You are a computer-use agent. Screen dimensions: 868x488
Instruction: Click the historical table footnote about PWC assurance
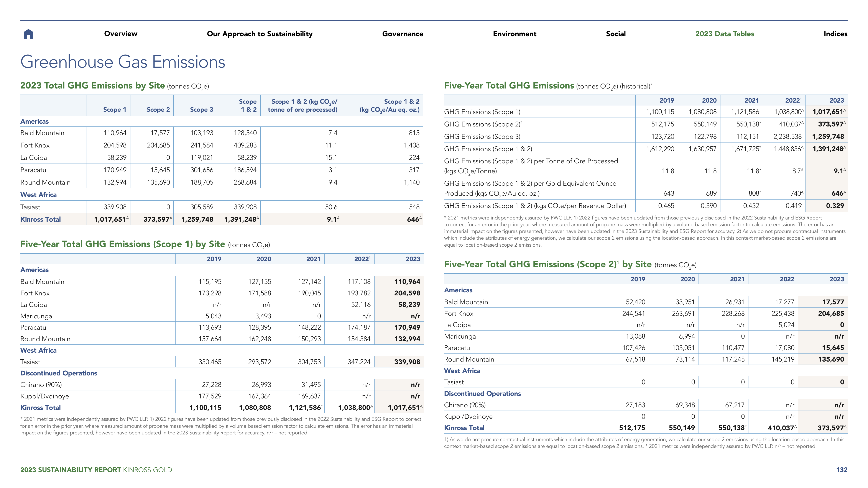644,231
